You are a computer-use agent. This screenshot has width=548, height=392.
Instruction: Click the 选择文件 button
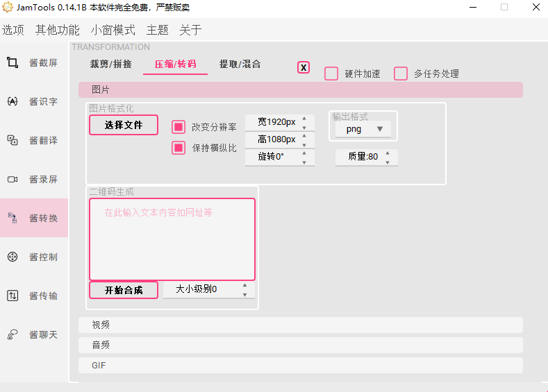tap(124, 125)
